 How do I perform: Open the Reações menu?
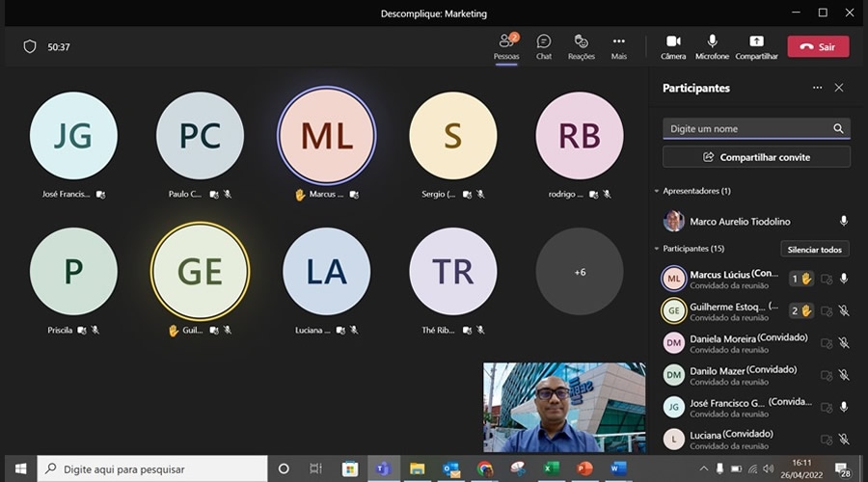[581, 45]
